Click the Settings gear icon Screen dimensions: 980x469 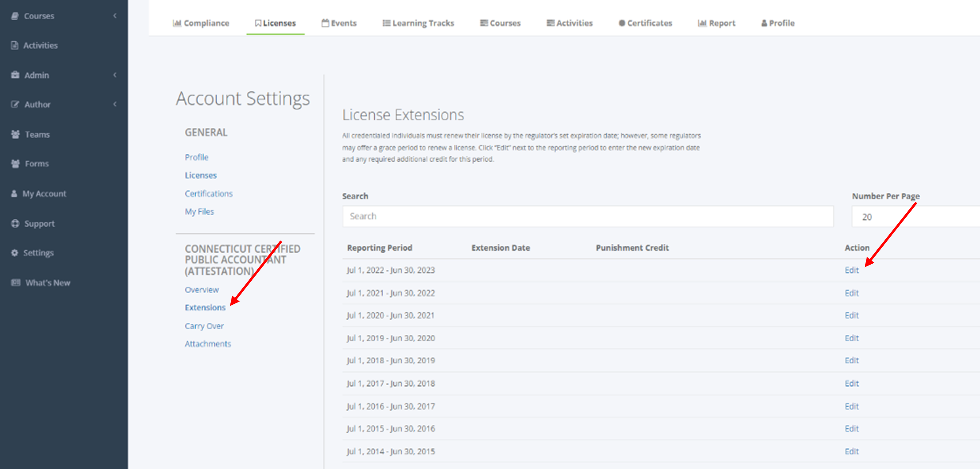click(x=15, y=253)
